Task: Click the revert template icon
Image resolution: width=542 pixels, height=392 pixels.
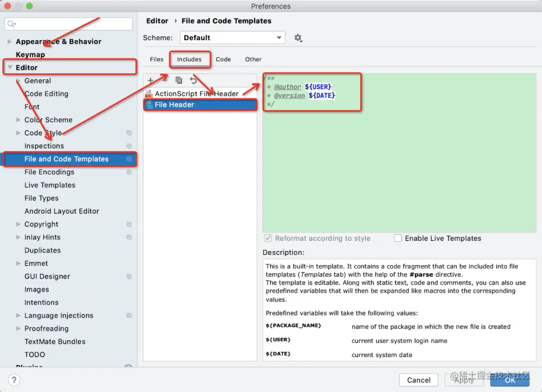Action: [x=193, y=80]
